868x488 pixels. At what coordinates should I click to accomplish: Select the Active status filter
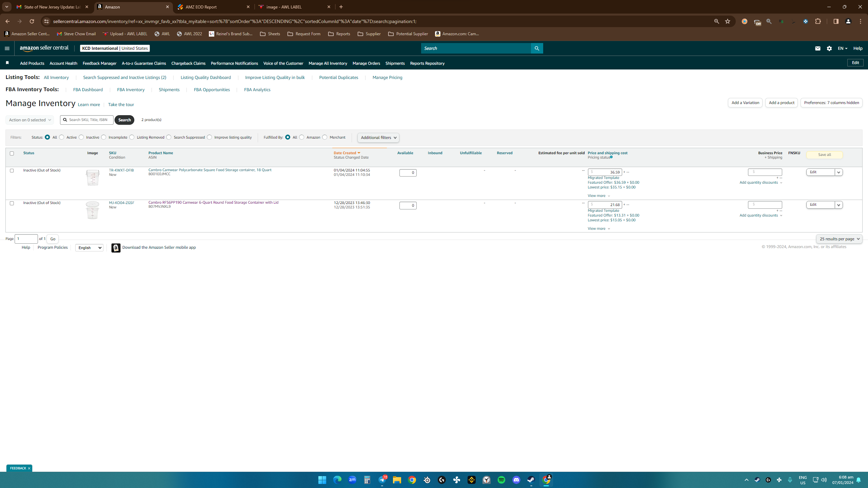[x=62, y=137]
